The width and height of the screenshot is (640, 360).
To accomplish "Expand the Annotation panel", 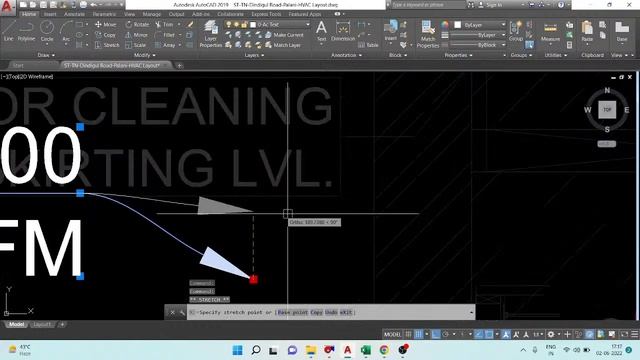I will click(347, 55).
